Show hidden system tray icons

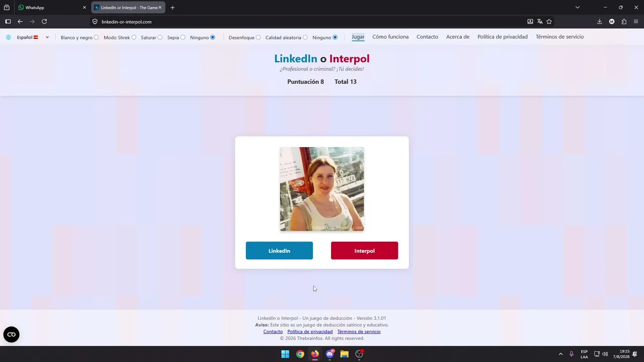tap(560, 354)
